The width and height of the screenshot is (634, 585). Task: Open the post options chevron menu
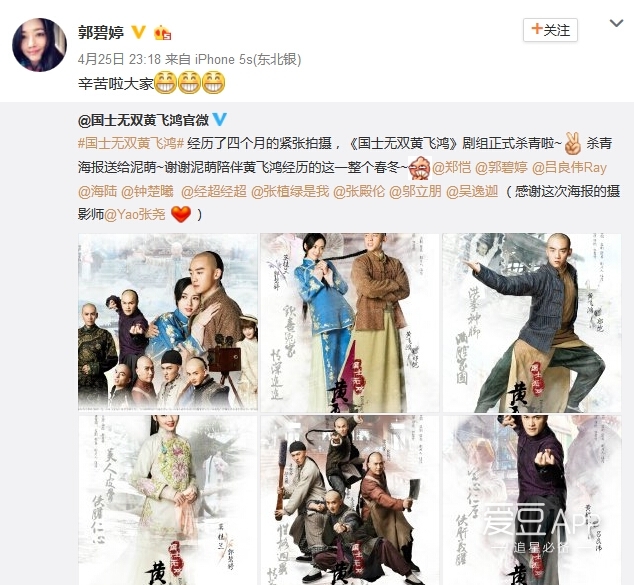(616, 23)
